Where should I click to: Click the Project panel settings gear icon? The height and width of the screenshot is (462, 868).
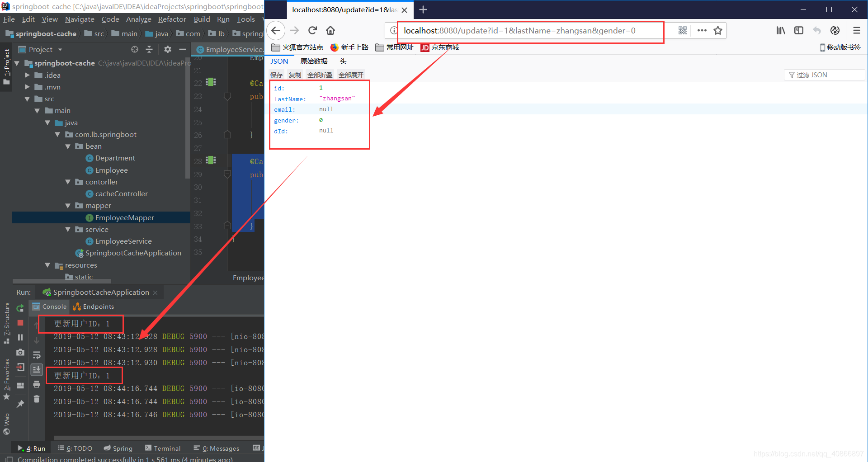[x=168, y=49]
